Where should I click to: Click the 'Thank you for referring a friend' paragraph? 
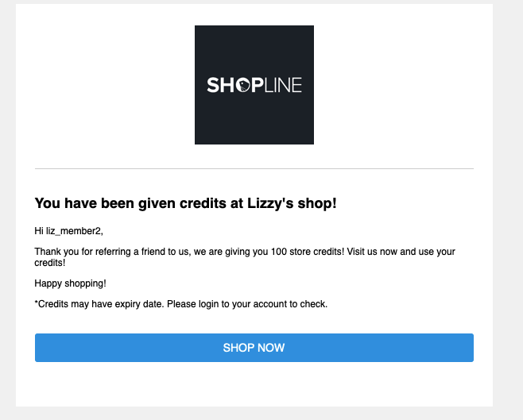coord(245,256)
